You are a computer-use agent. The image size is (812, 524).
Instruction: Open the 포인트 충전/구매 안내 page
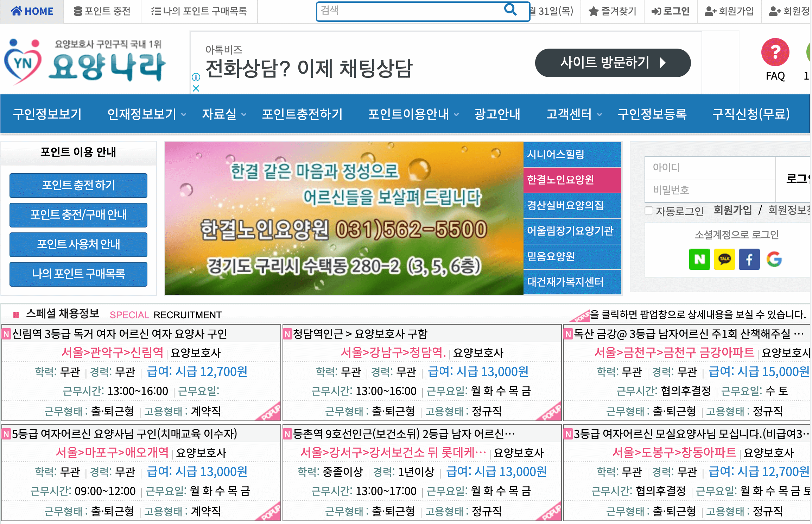[x=78, y=215]
